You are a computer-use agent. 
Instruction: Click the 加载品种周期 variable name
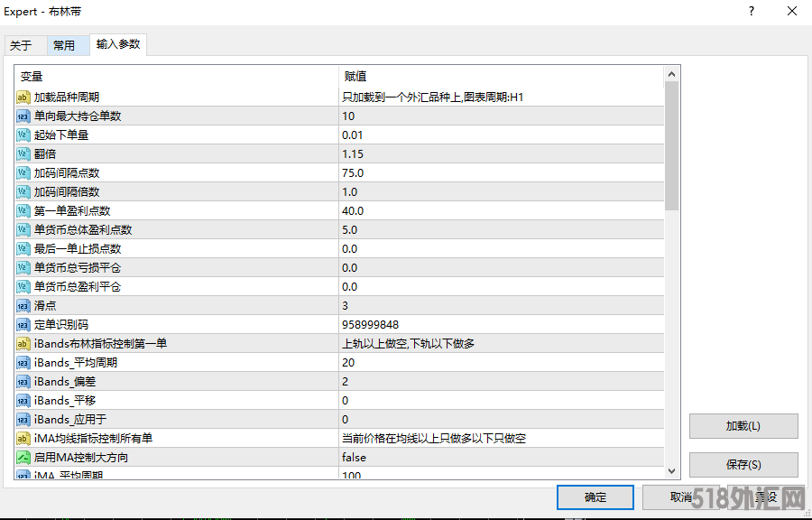(x=67, y=97)
